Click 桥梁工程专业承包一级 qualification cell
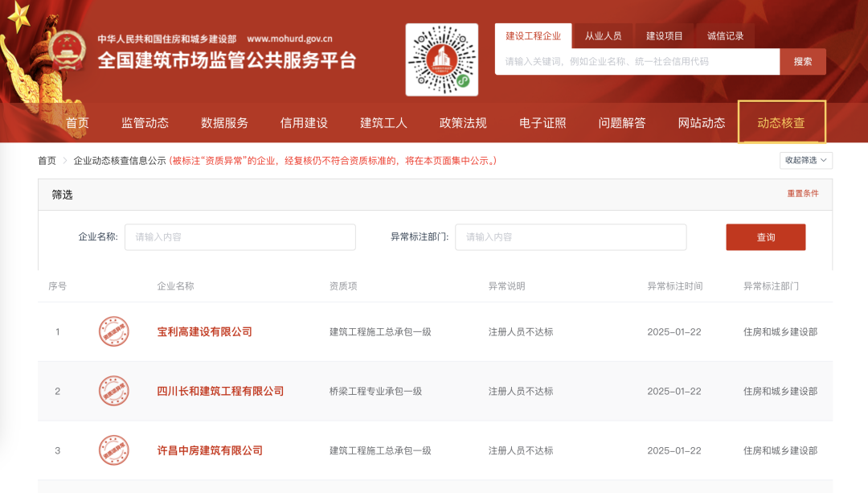 (376, 391)
